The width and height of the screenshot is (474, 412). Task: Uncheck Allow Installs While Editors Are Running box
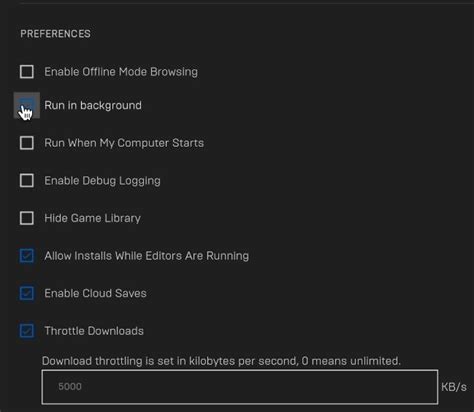27,256
